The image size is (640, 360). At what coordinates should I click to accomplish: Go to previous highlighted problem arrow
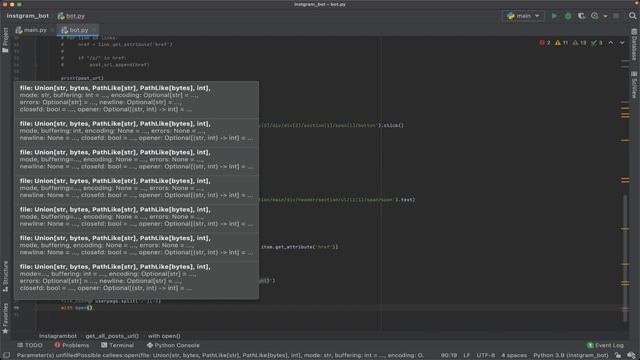click(x=611, y=42)
